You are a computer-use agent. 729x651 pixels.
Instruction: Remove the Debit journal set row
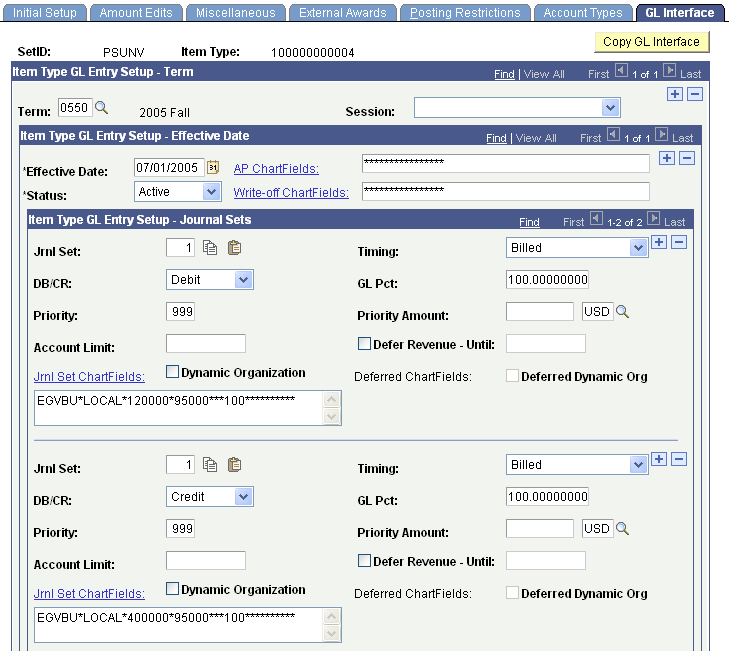[679, 242]
